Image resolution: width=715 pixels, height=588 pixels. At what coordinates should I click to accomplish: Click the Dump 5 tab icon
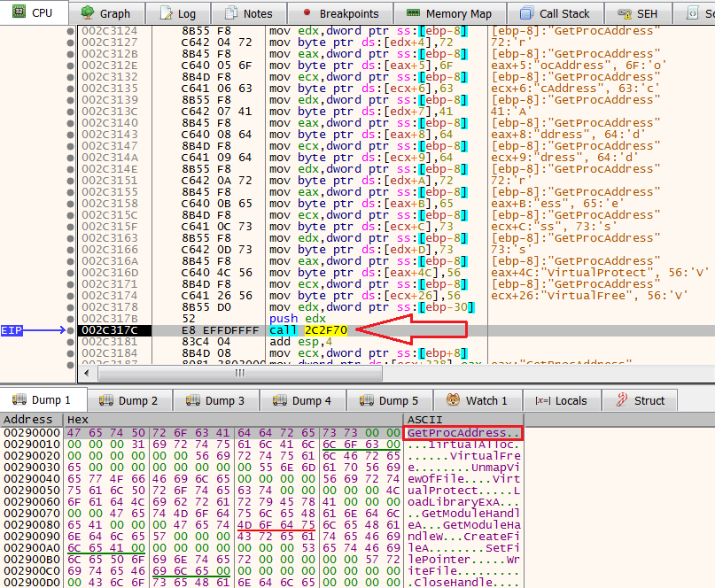coord(367,400)
